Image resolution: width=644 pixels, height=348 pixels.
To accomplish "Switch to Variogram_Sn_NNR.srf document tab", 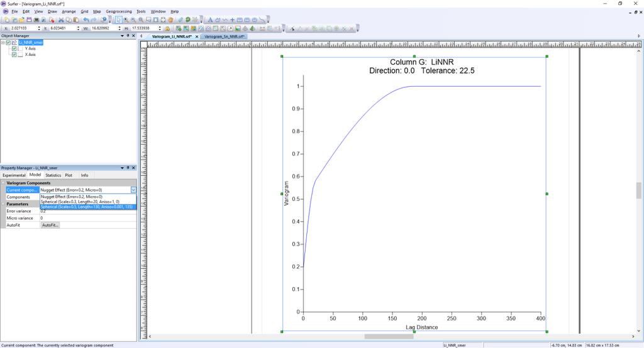I will click(x=225, y=36).
